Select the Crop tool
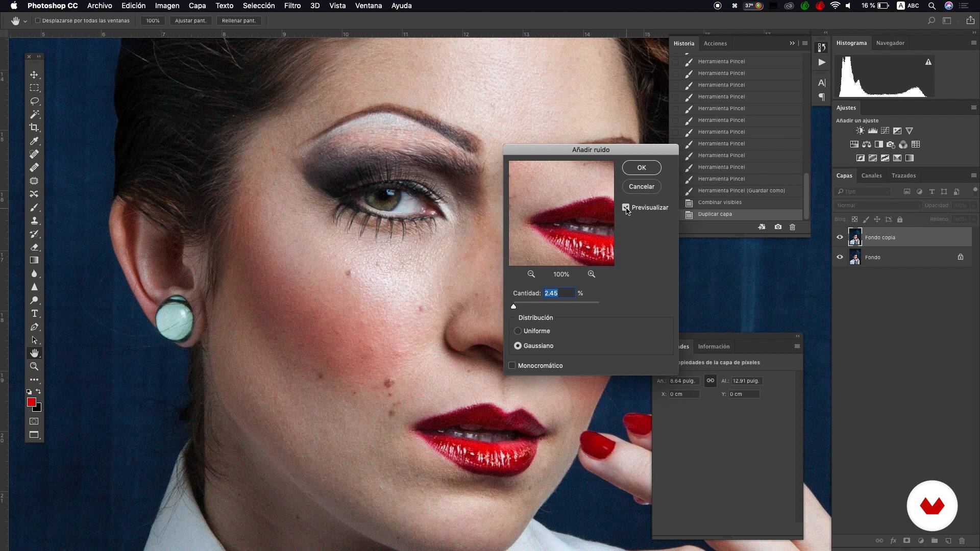Viewport: 980px width, 551px height. (x=34, y=128)
